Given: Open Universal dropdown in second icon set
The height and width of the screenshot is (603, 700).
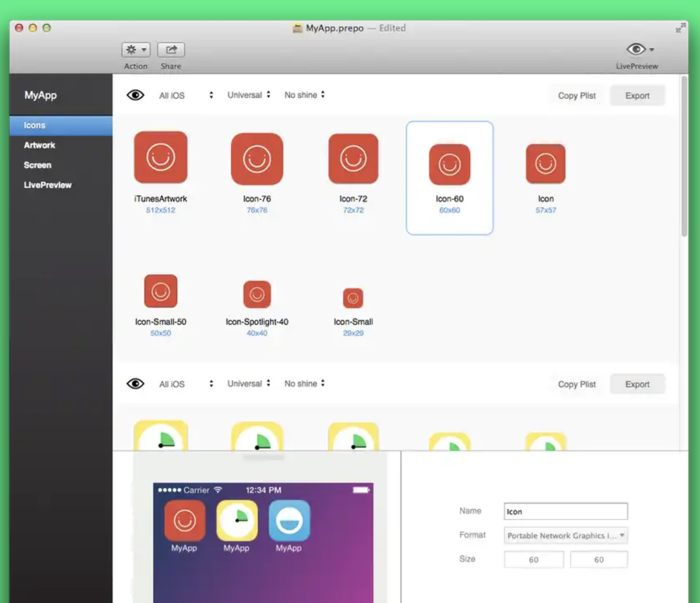Looking at the screenshot, I should coord(248,383).
